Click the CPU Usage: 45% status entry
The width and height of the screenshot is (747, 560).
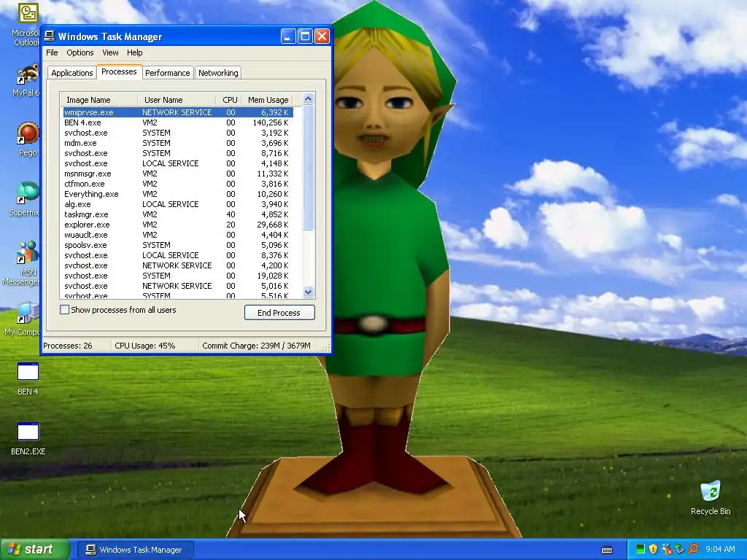click(145, 346)
